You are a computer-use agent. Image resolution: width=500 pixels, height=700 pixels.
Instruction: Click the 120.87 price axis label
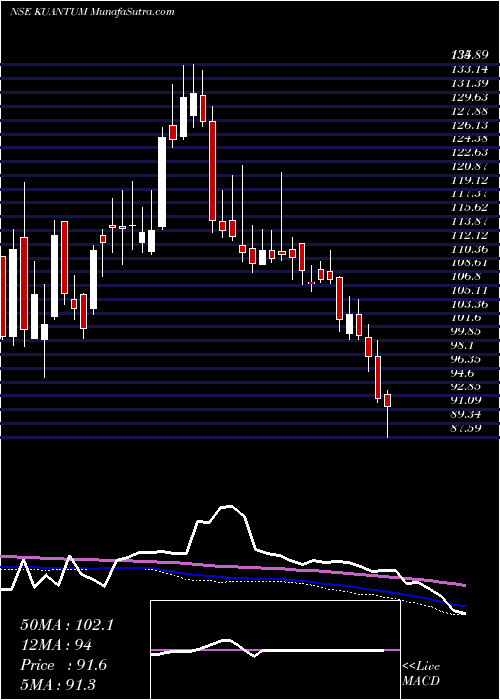tap(469, 166)
